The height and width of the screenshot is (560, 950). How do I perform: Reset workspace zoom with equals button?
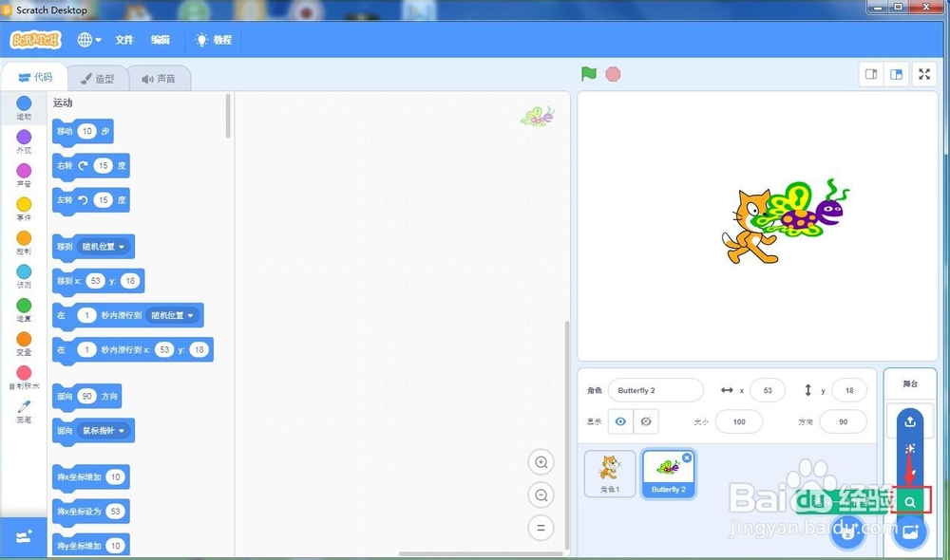(x=541, y=528)
